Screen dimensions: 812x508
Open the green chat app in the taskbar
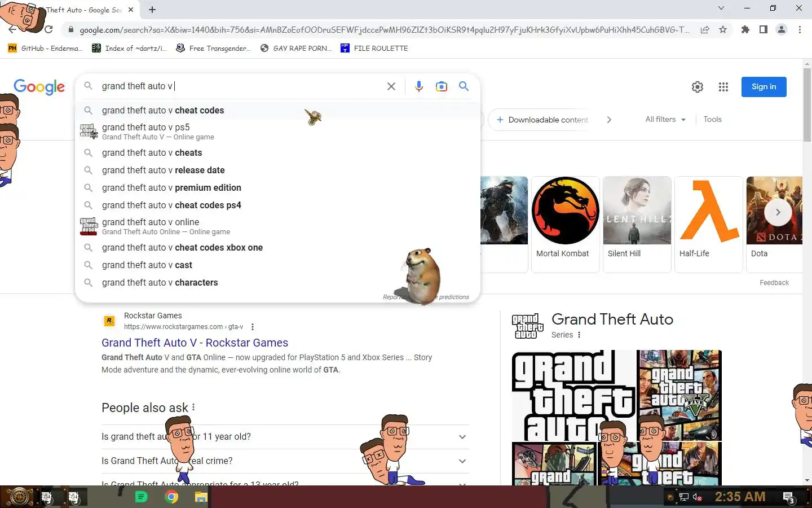coord(141,497)
